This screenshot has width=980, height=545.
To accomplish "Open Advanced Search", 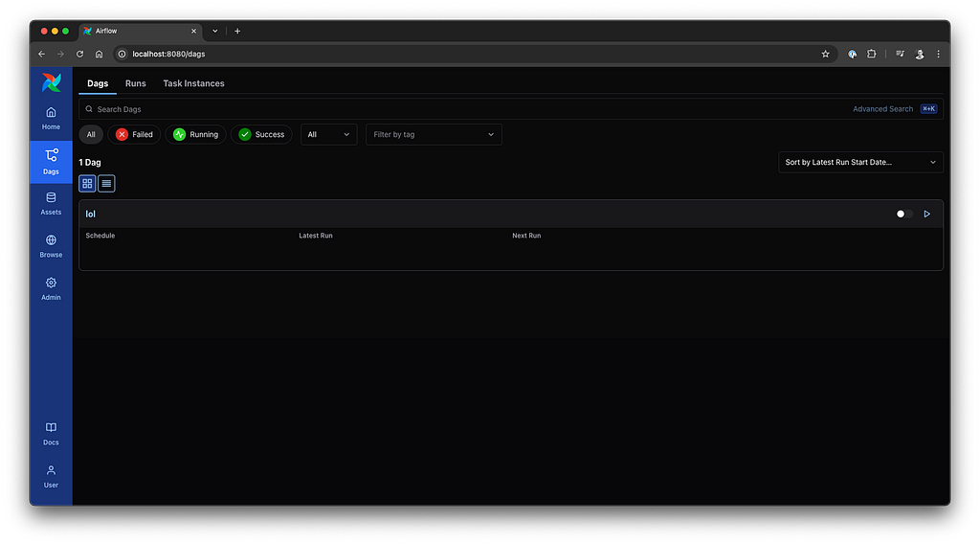I will (882, 109).
